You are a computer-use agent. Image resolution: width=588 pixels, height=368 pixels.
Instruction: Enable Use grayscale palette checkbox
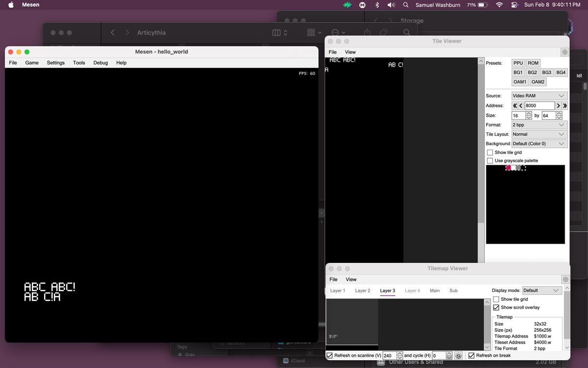point(490,161)
